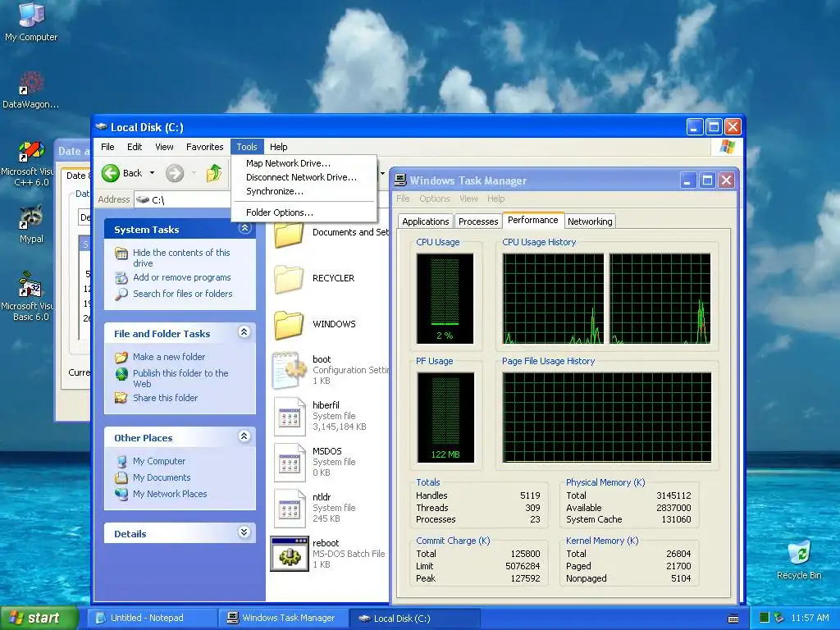
Task: Open Back button history dropdown arrow
Action: point(152,173)
